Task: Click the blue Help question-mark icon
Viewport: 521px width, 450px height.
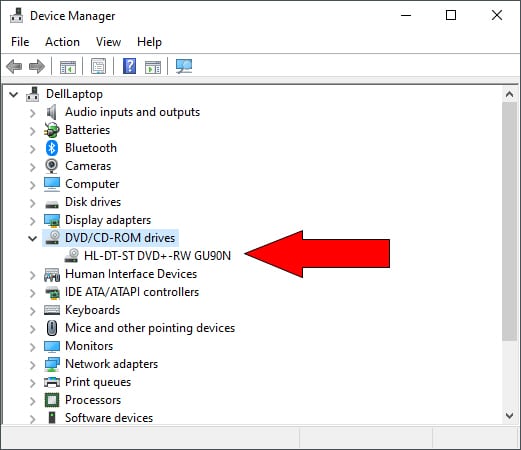Action: coord(129,66)
